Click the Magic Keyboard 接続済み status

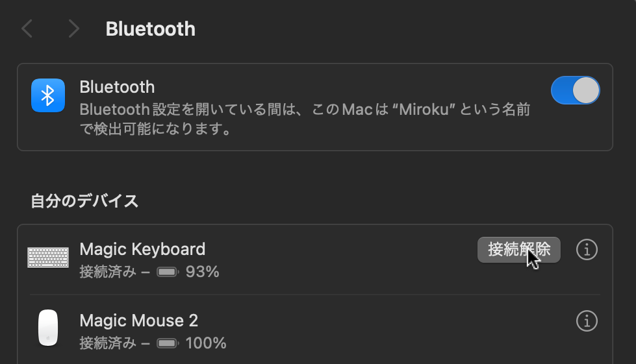[x=108, y=272]
